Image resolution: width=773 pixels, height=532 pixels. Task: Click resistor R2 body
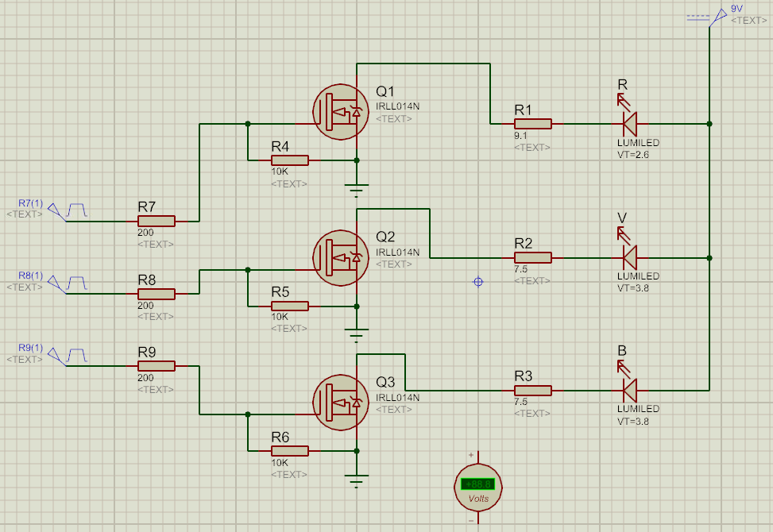(x=533, y=257)
